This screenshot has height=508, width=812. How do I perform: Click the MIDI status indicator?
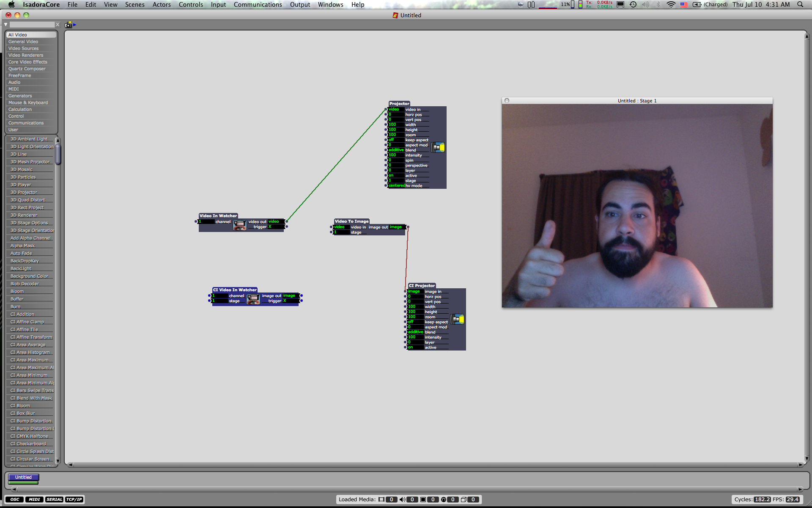(34, 500)
